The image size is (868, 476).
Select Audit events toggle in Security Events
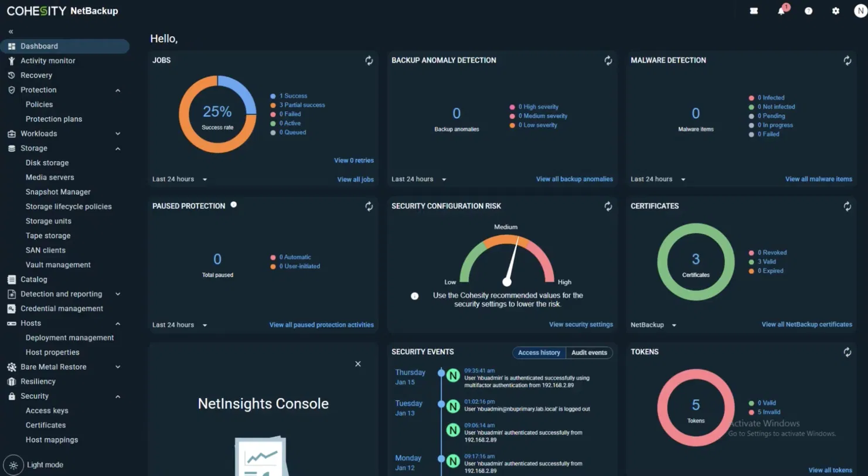589,353
